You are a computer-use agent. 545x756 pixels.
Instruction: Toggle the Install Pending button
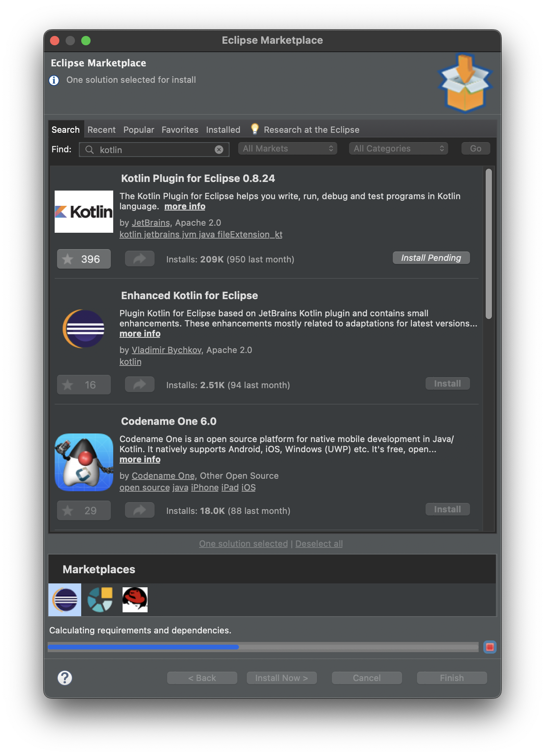[x=431, y=258]
